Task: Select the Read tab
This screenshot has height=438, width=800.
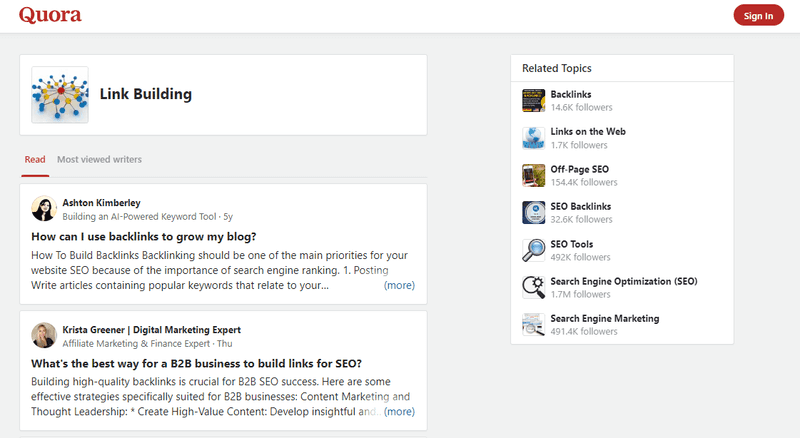Action: coord(35,159)
